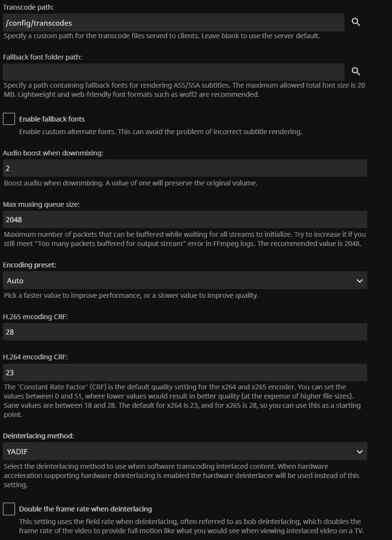The height and width of the screenshot is (540, 392).
Task: Click into the H.264 encoding CRF field
Action: coord(185,372)
